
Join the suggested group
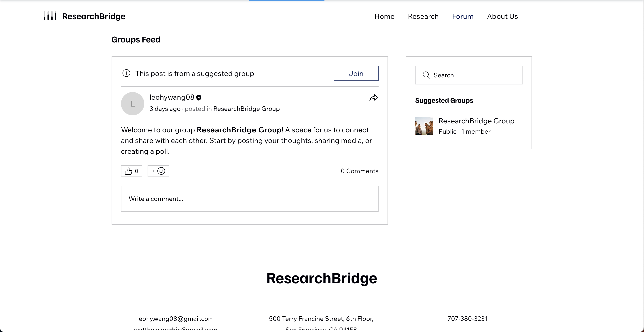tap(356, 73)
